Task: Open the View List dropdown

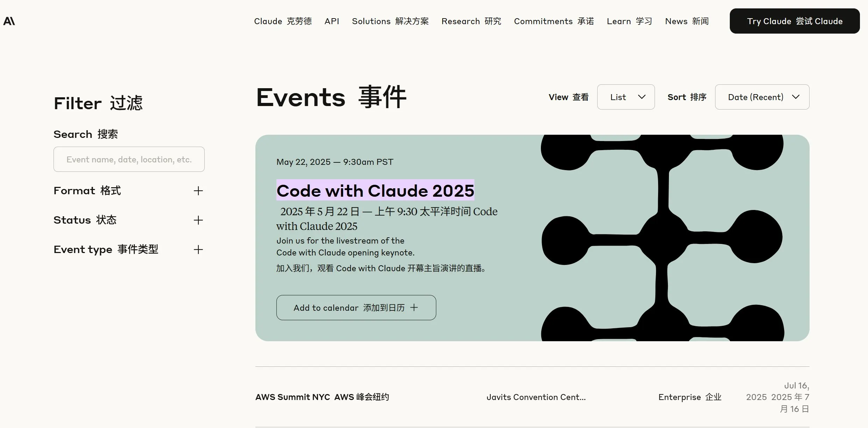Action: click(626, 97)
